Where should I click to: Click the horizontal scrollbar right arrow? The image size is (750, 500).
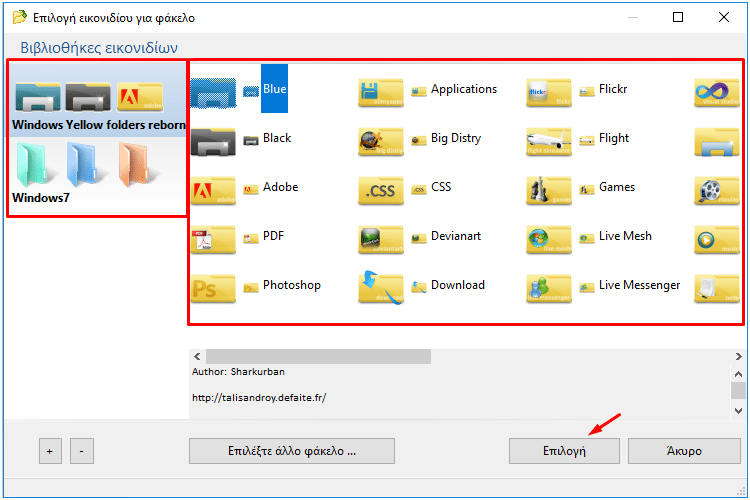pos(739,356)
